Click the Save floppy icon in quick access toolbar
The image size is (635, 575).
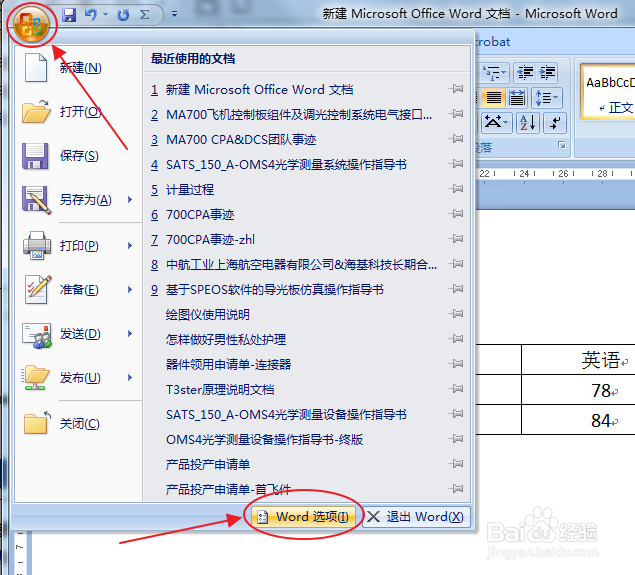[69, 15]
